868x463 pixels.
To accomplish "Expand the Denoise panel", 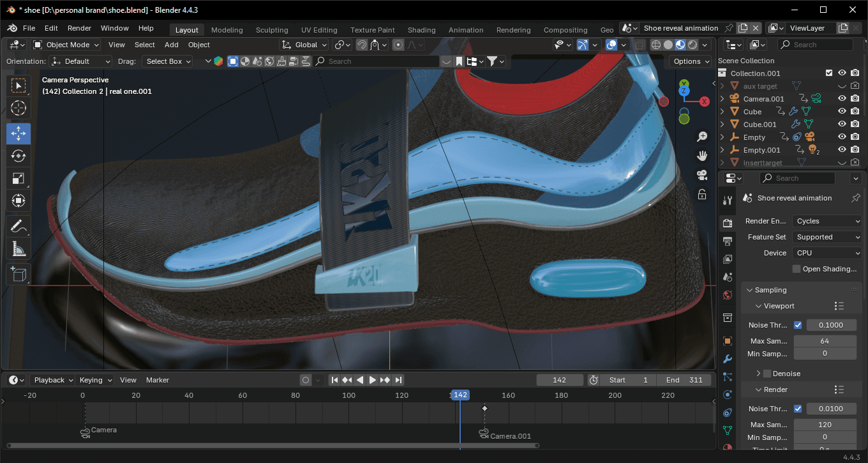I will coord(758,374).
